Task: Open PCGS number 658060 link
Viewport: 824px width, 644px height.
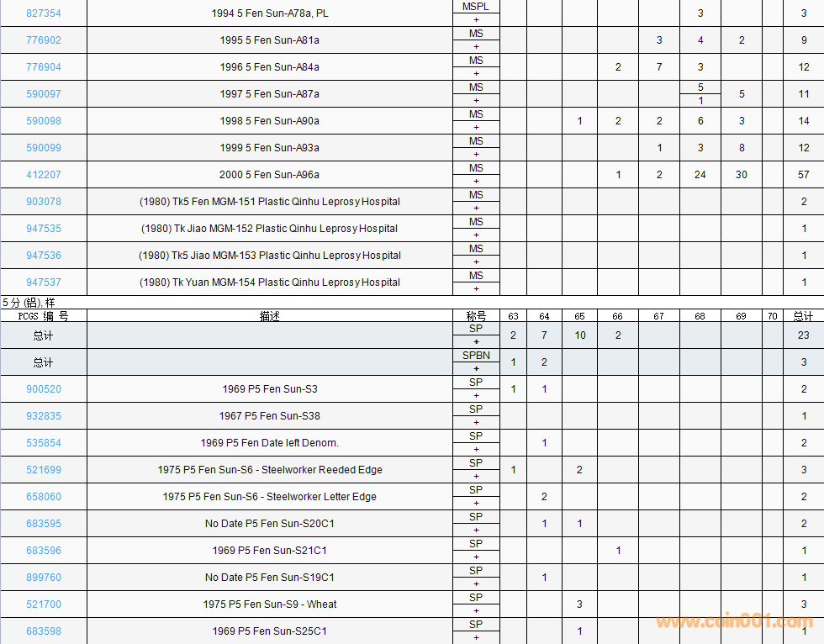Action: pyautogui.click(x=44, y=496)
